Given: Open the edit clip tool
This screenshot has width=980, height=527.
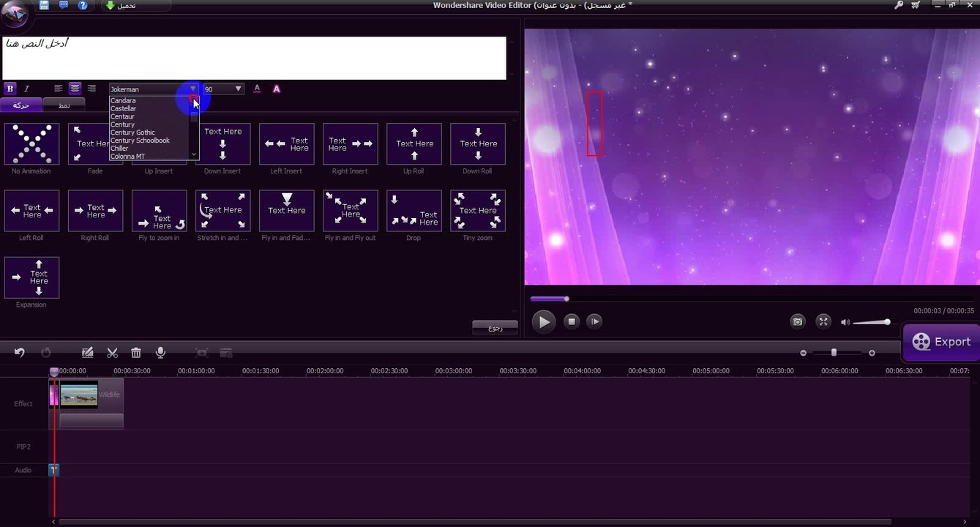Looking at the screenshot, I should pos(88,353).
